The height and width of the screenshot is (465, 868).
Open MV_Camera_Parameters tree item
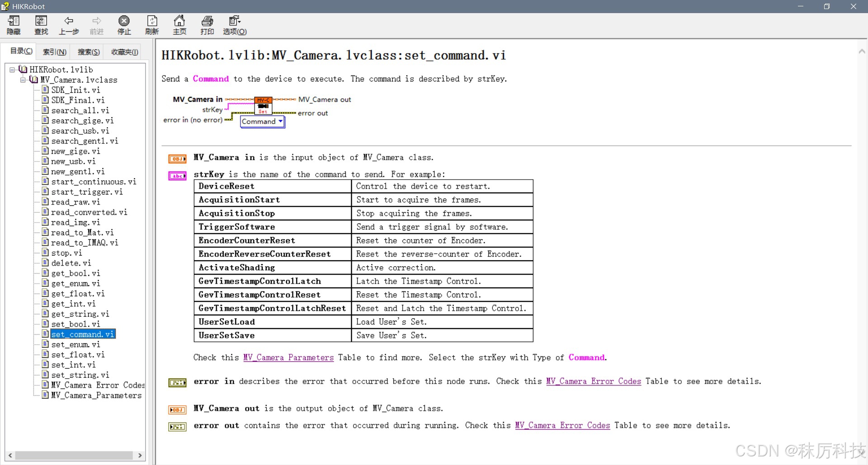tap(96, 395)
